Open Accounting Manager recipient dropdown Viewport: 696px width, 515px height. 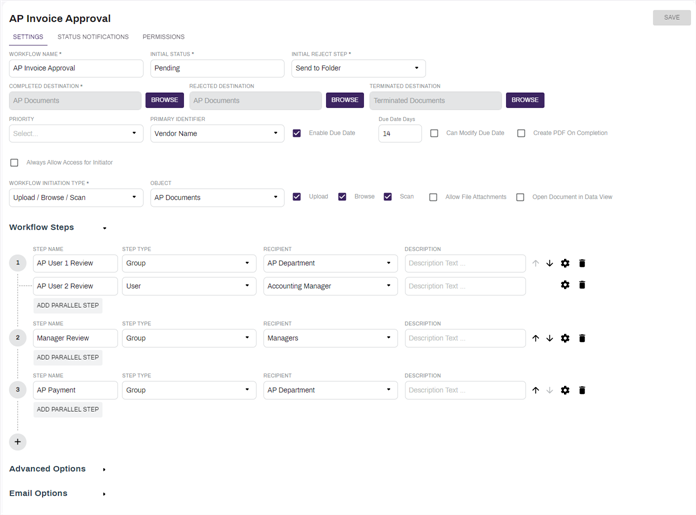pyautogui.click(x=330, y=286)
